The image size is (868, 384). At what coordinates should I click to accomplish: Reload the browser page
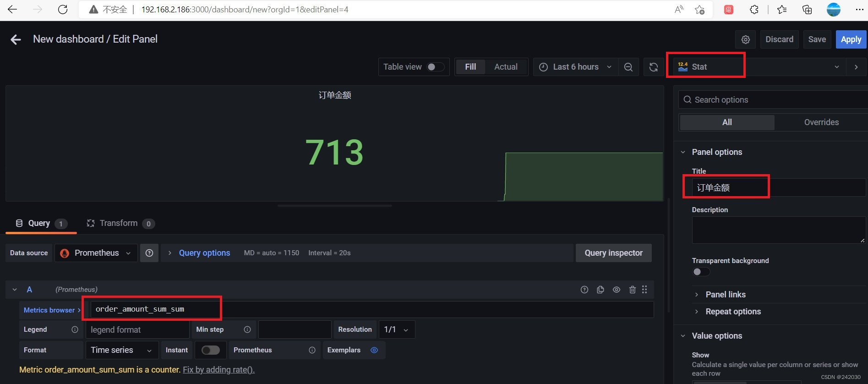[63, 10]
